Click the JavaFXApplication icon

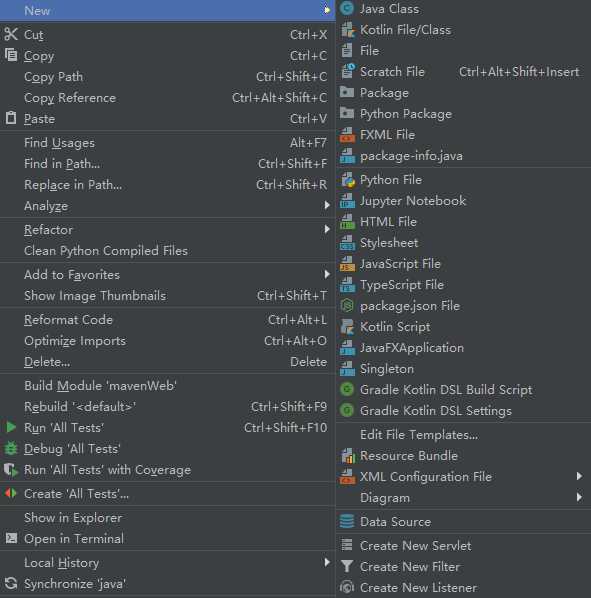pyautogui.click(x=347, y=348)
